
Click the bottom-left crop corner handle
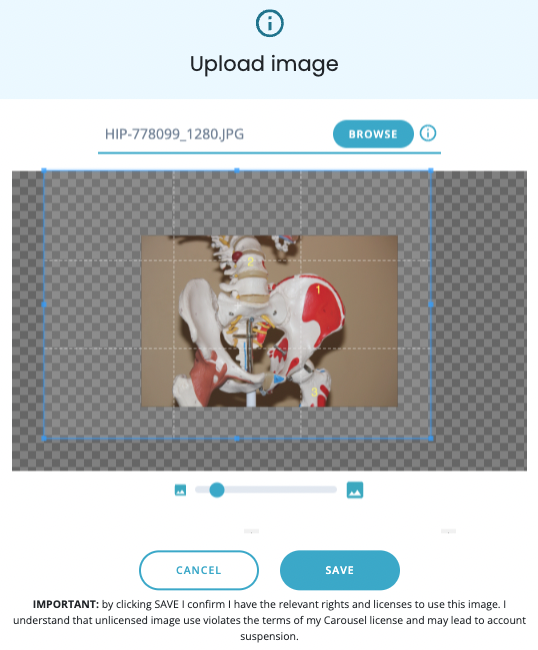44,438
